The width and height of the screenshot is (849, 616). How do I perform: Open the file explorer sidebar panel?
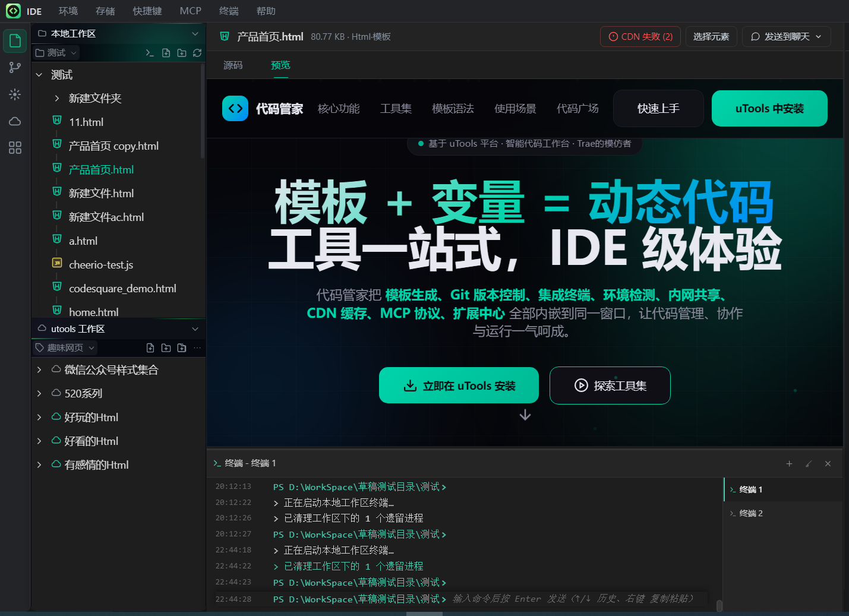click(x=15, y=41)
